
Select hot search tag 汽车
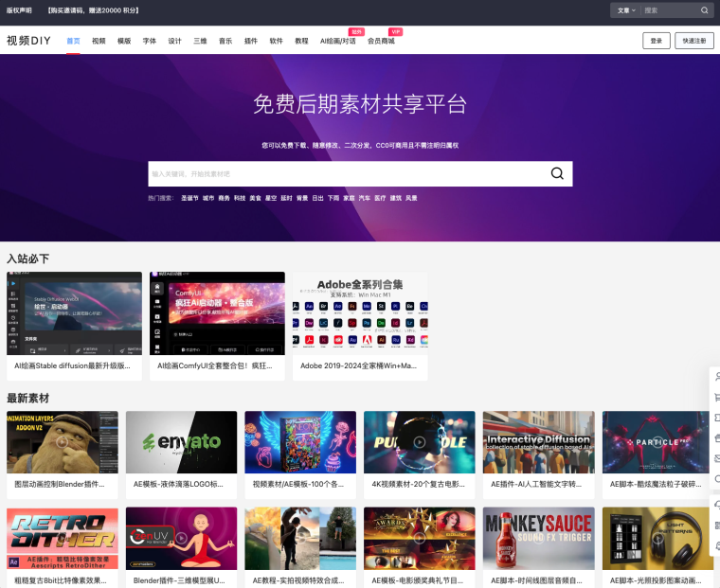click(x=364, y=198)
